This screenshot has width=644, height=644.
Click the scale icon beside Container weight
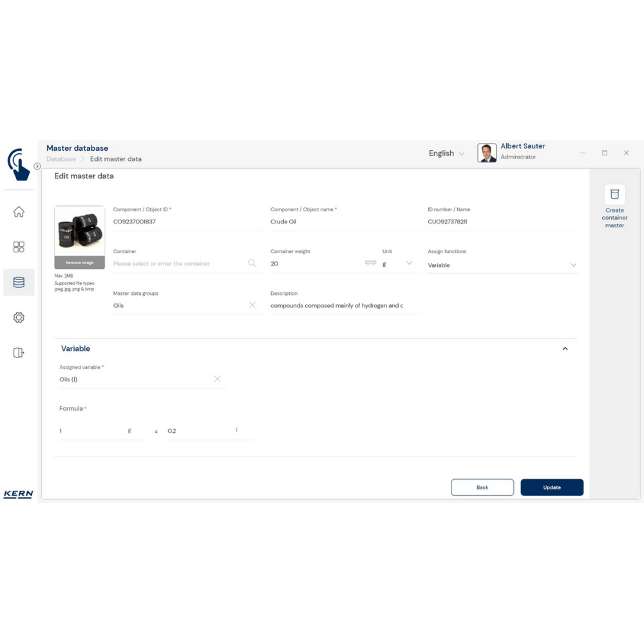(x=370, y=263)
